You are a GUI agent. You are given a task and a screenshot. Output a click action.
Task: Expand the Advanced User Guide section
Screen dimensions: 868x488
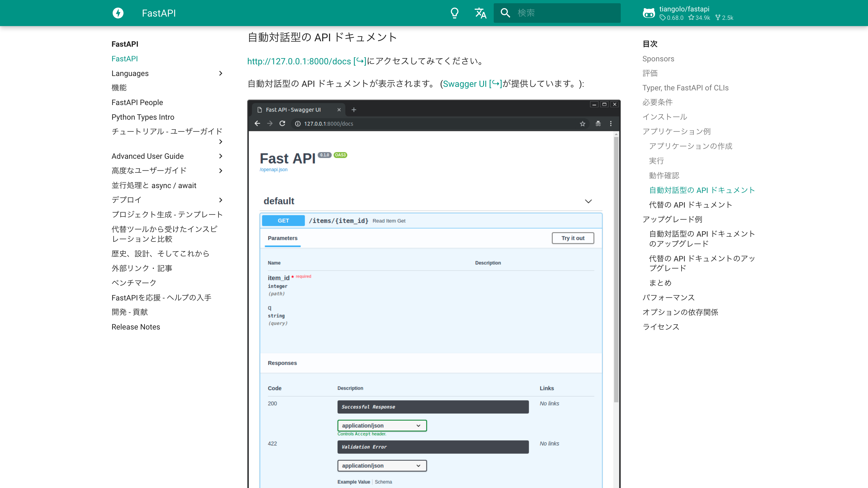221,156
